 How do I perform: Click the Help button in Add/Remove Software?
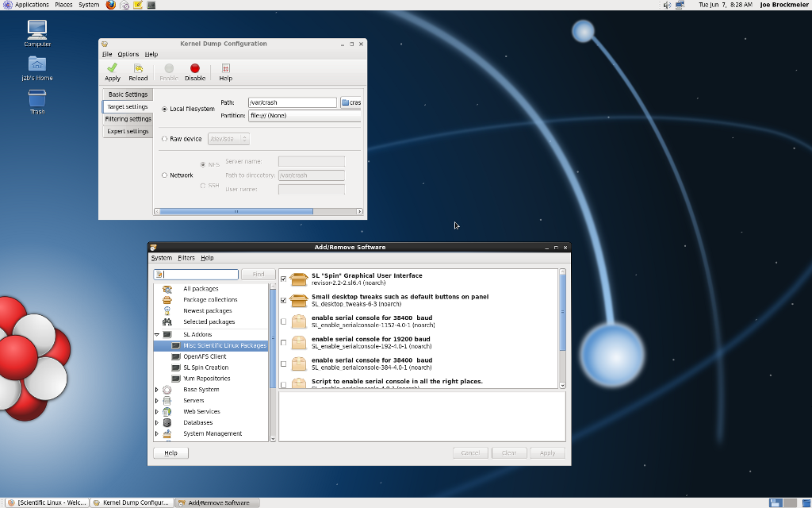point(170,453)
